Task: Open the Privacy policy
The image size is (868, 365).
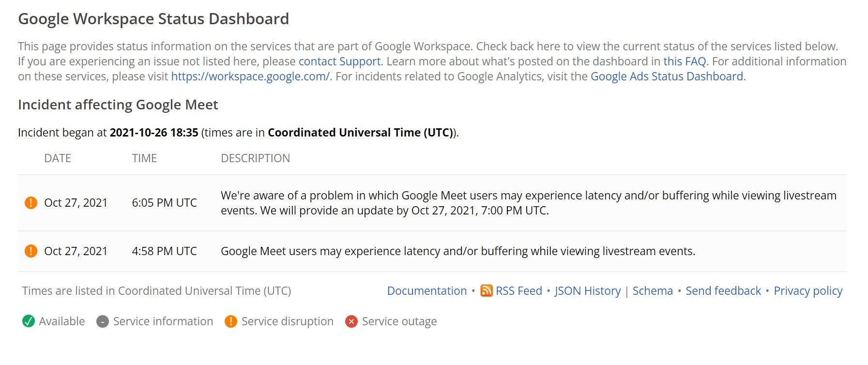Action: point(807,291)
